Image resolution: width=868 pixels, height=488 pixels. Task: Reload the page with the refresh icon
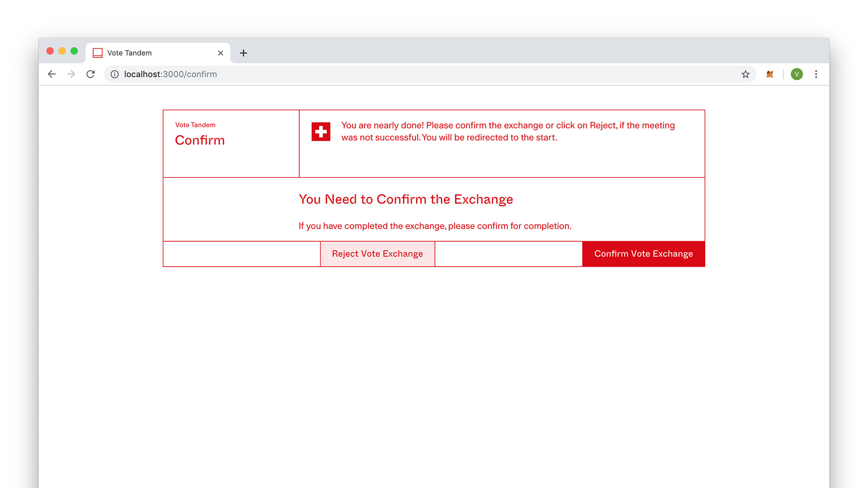[90, 74]
